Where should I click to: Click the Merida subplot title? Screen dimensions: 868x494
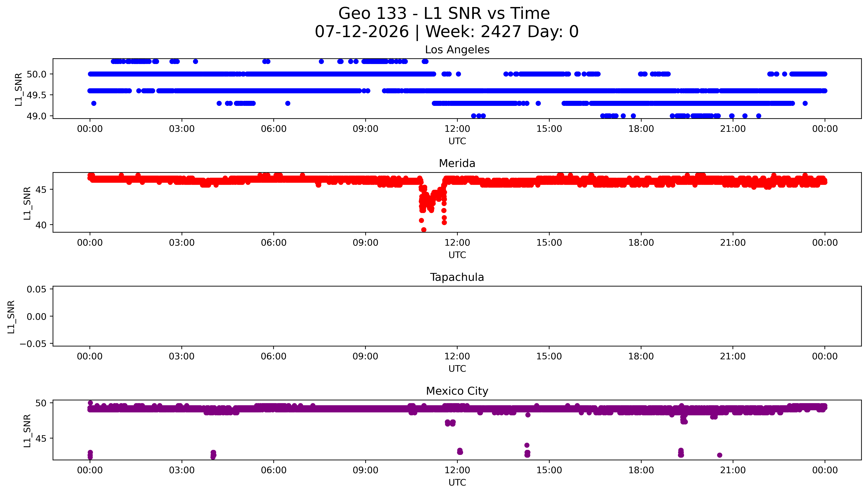pos(457,163)
